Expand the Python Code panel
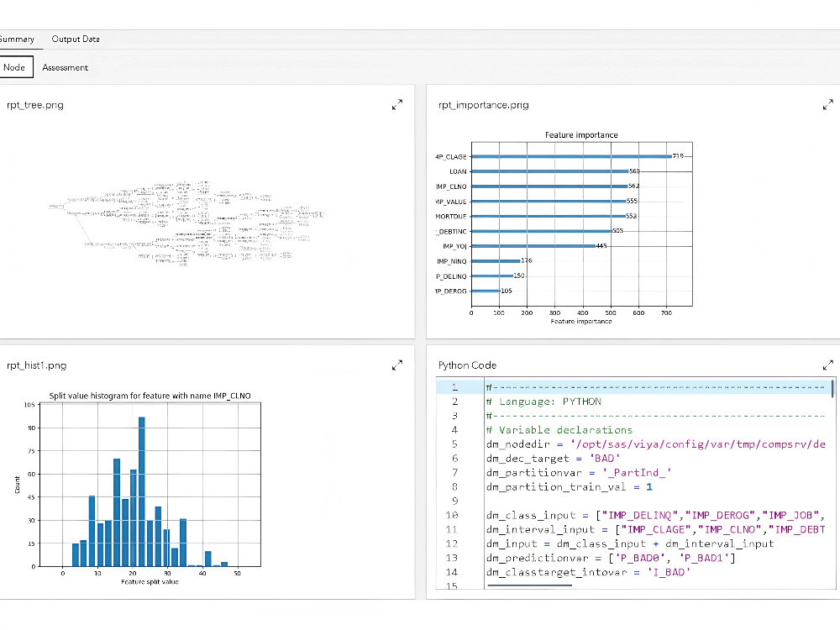Screen dimensions: 840x630 pyautogui.click(x=827, y=365)
